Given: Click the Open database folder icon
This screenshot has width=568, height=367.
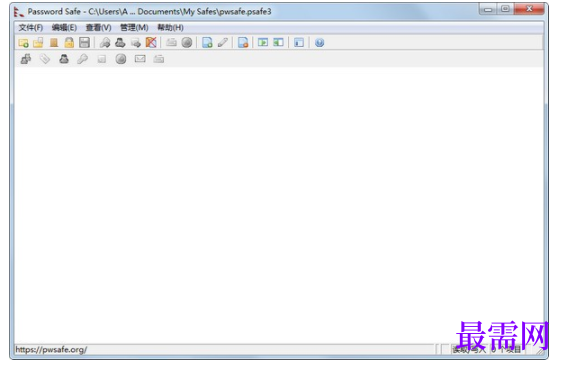Looking at the screenshot, I should 38,43.
